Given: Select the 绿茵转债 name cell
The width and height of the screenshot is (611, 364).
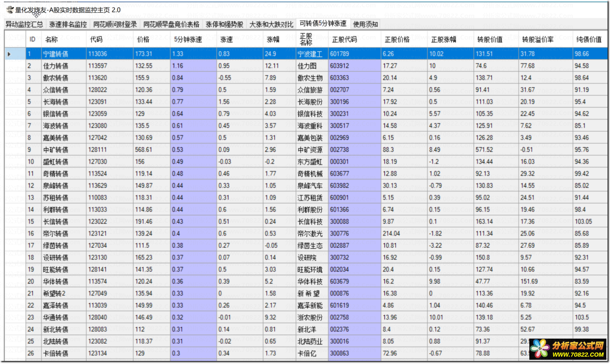Looking at the screenshot, I should 64,245.
